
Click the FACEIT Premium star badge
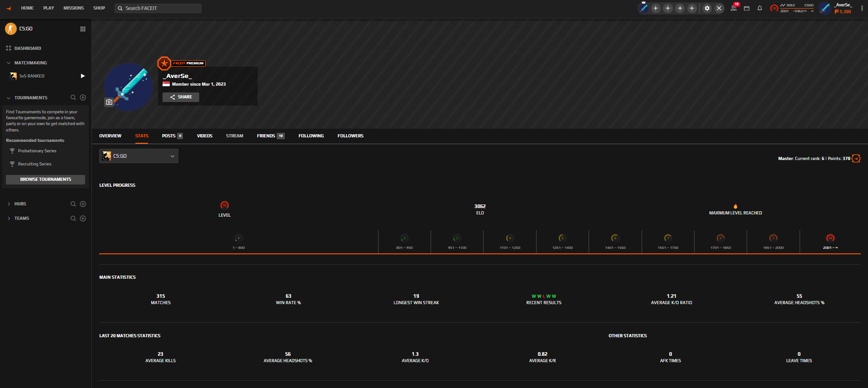click(164, 63)
